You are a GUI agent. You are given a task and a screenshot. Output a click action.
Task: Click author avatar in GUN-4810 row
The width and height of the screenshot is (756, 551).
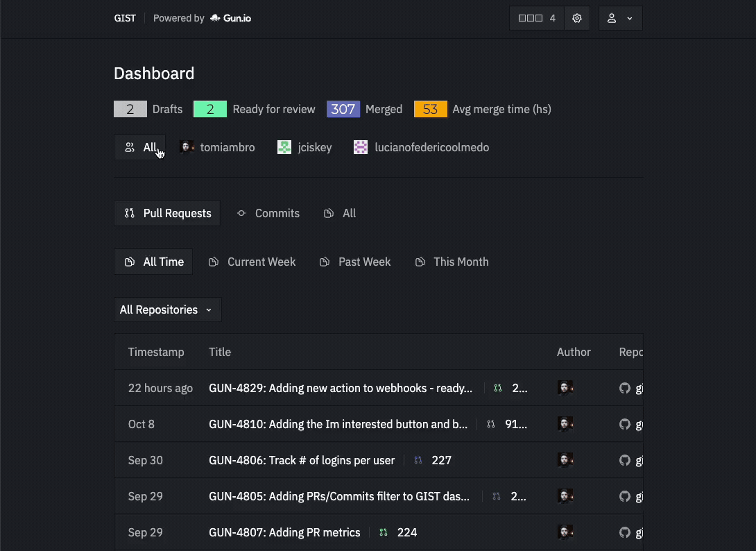[565, 424]
